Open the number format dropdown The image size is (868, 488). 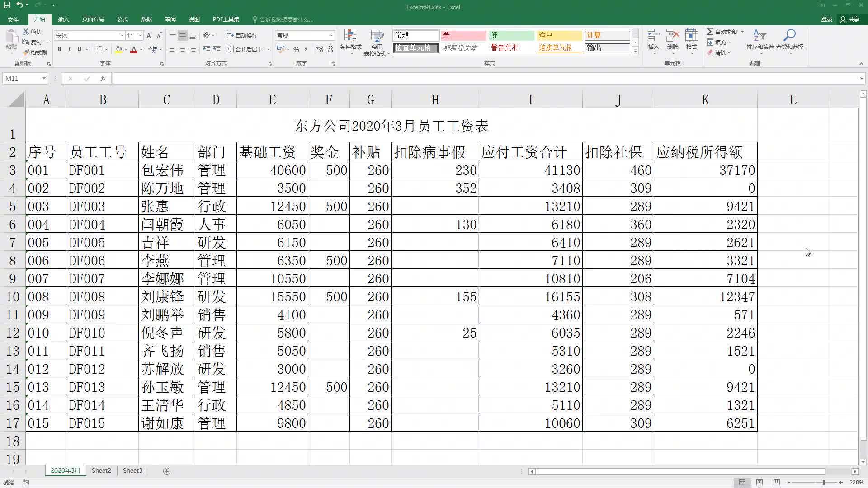331,35
